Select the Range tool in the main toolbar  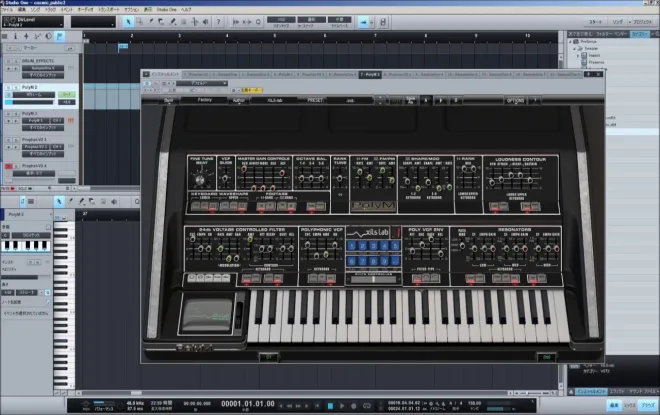point(139,22)
